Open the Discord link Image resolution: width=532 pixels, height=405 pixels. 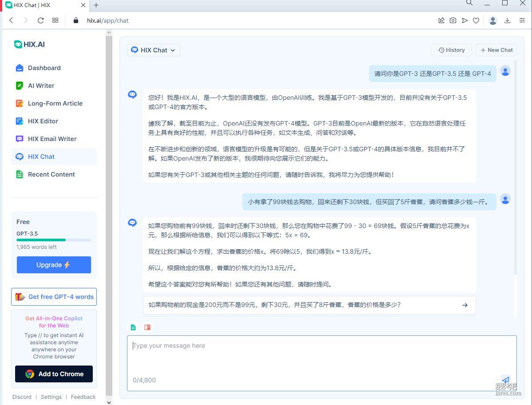point(22,397)
